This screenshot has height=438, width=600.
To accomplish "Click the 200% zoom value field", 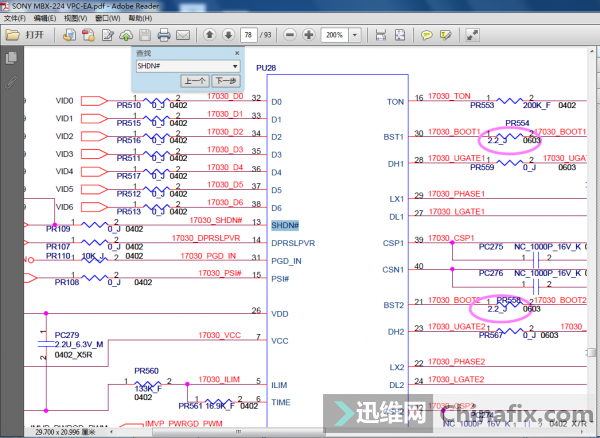I will click(335, 35).
